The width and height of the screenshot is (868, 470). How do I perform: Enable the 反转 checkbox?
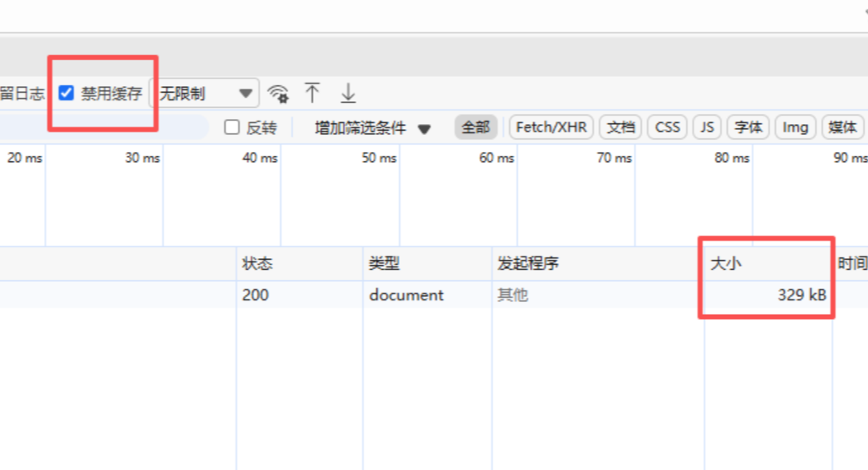(x=232, y=127)
